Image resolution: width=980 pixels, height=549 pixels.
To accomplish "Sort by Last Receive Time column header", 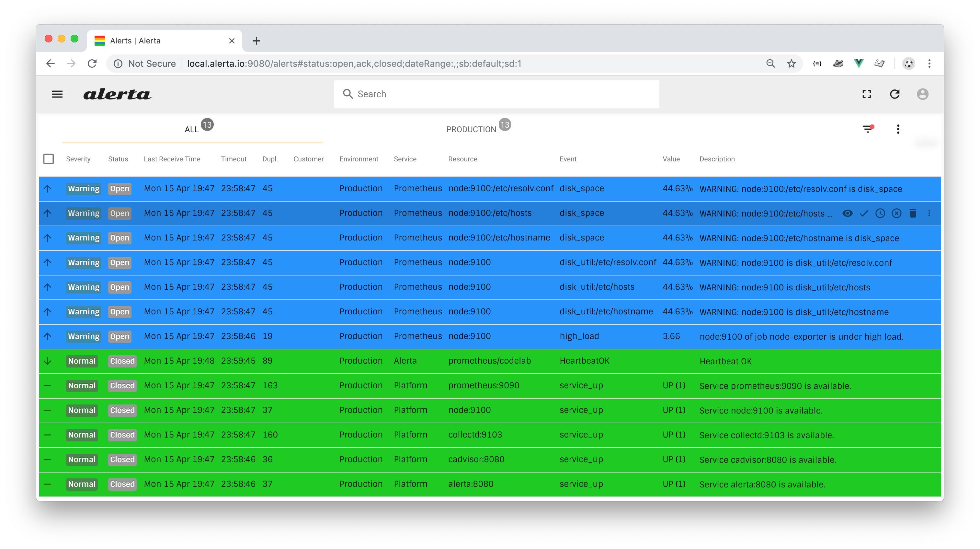I will [172, 159].
